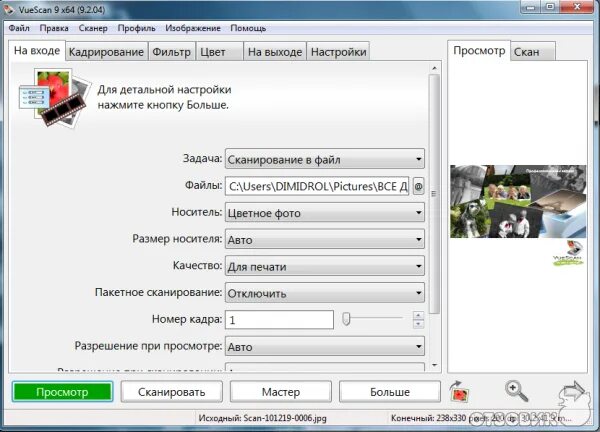Open the Файл menu
The image size is (600, 432).
click(19, 28)
